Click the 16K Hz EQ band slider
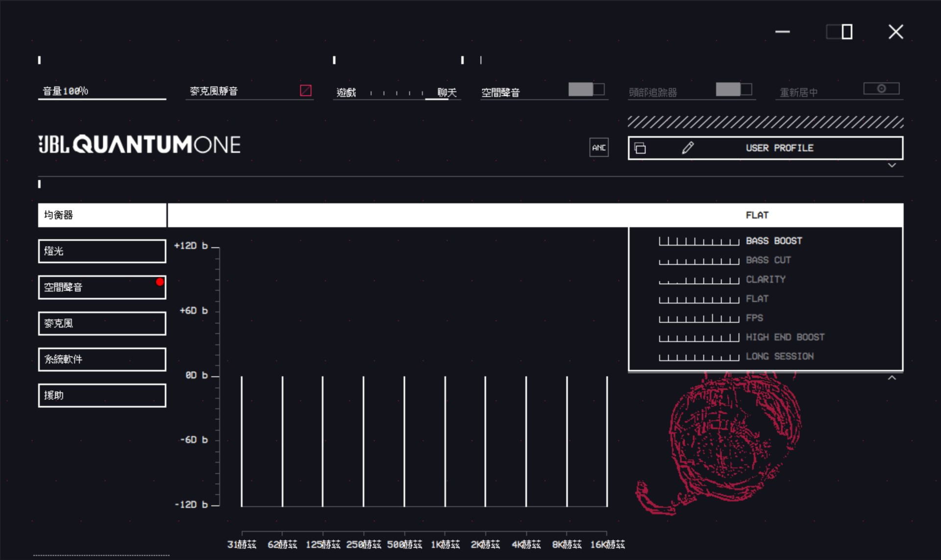Screen dimensions: 941x560 (x=607, y=441)
